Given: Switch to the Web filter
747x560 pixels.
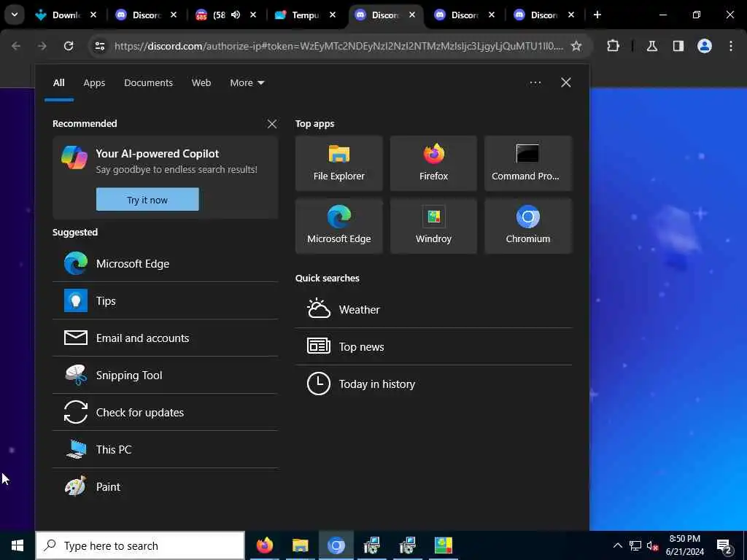Looking at the screenshot, I should pos(201,83).
